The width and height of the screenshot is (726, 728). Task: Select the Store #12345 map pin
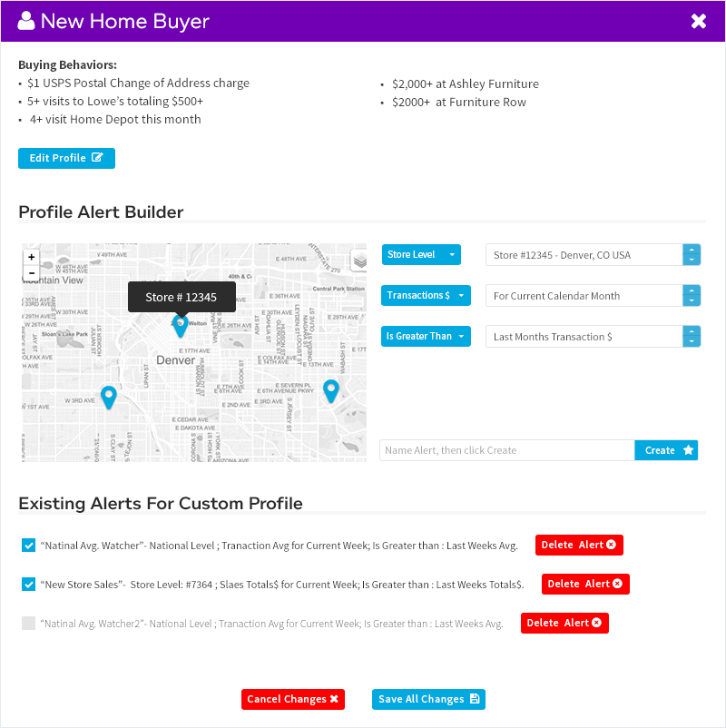[x=181, y=325]
